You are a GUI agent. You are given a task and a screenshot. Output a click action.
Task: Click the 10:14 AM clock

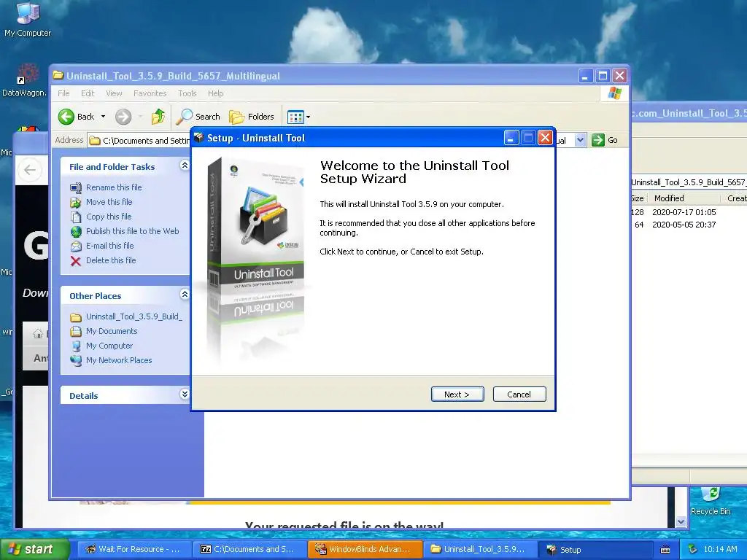pos(720,549)
